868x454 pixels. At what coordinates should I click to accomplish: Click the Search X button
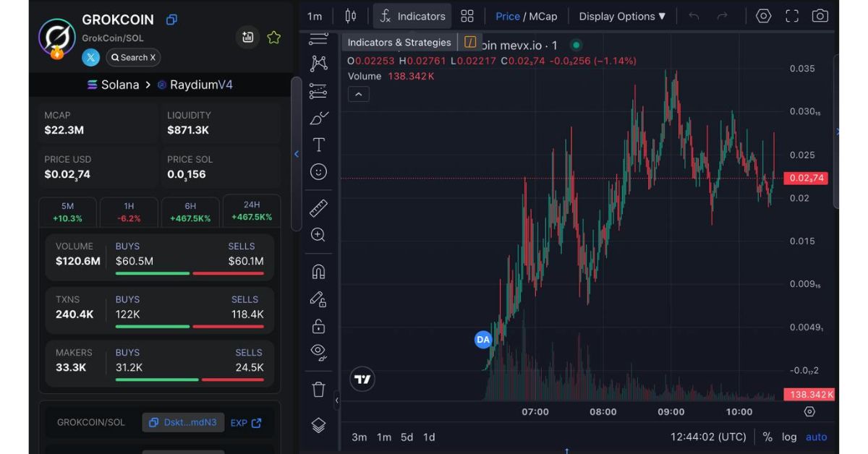point(133,57)
